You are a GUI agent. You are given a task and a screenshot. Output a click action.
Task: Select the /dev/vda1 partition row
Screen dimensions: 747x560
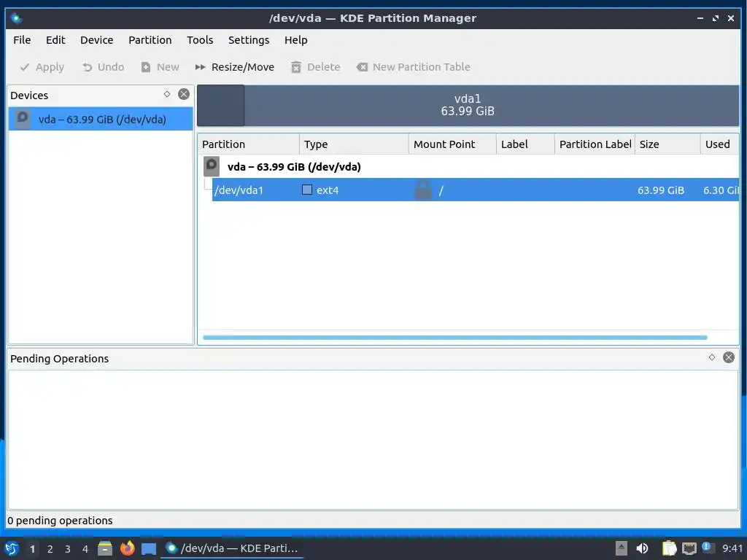tap(476, 190)
